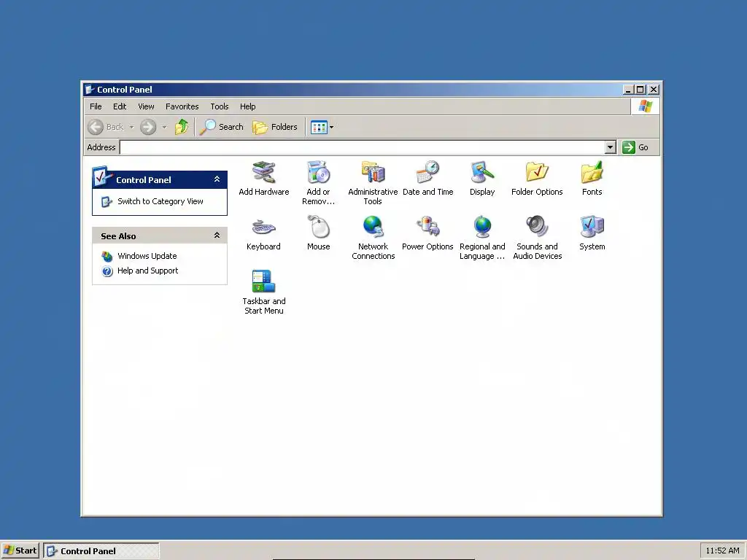
Task: Open the View menu
Action: (x=146, y=106)
